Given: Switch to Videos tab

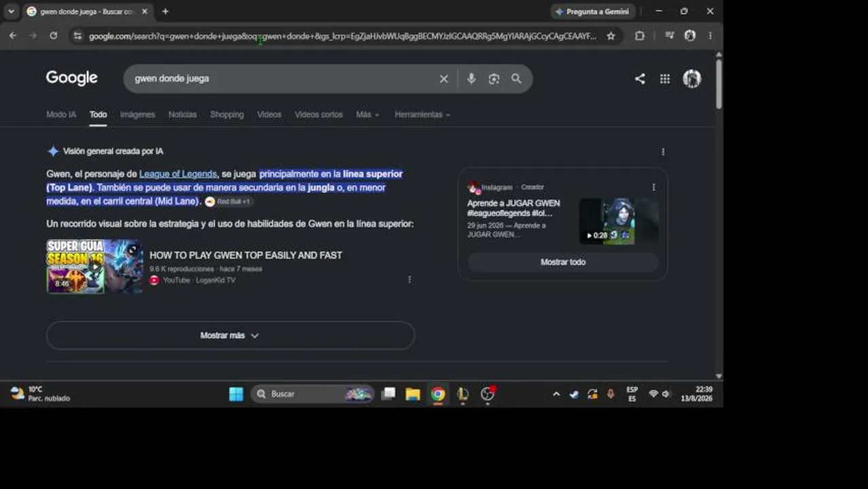Looking at the screenshot, I should pos(269,115).
